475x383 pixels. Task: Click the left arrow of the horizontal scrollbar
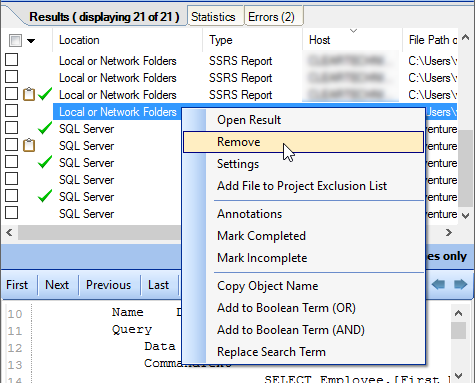click(x=9, y=232)
